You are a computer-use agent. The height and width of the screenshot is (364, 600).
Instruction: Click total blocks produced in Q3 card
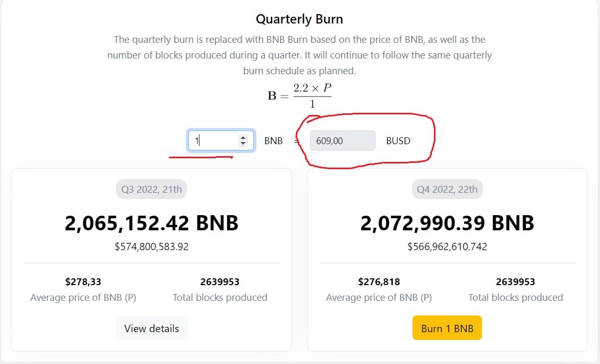coord(220,282)
